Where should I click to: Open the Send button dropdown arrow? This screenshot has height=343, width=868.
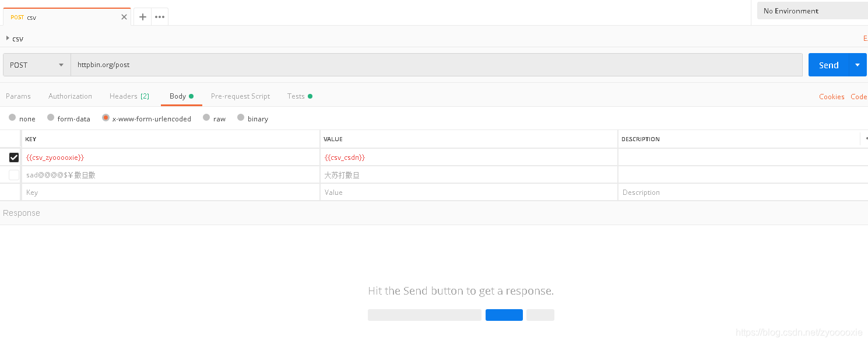coord(858,65)
